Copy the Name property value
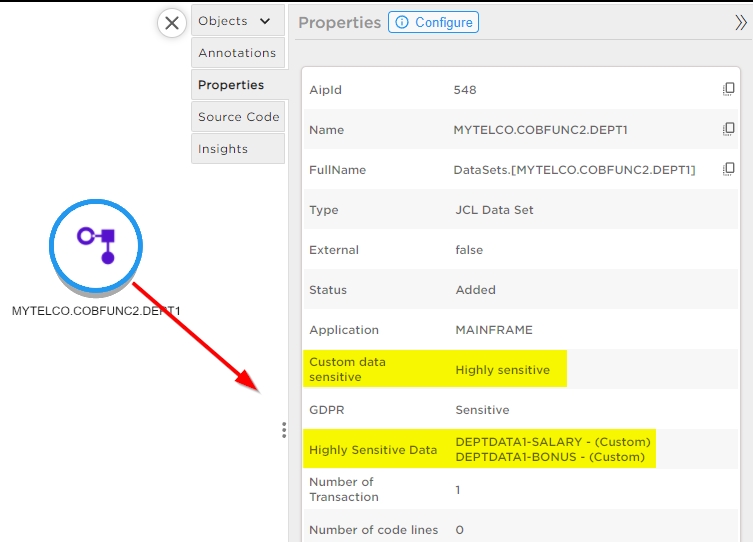Viewport: 753px width, 542px height. (x=729, y=130)
